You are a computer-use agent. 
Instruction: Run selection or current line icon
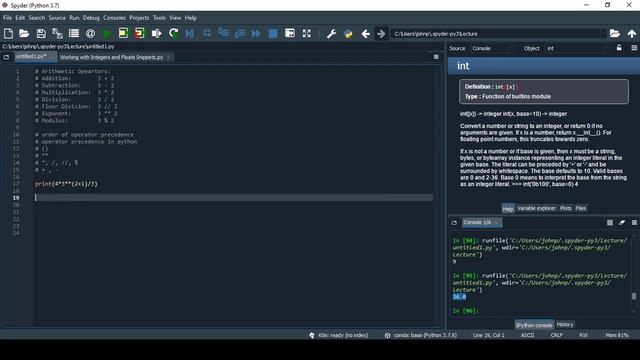coord(156,33)
